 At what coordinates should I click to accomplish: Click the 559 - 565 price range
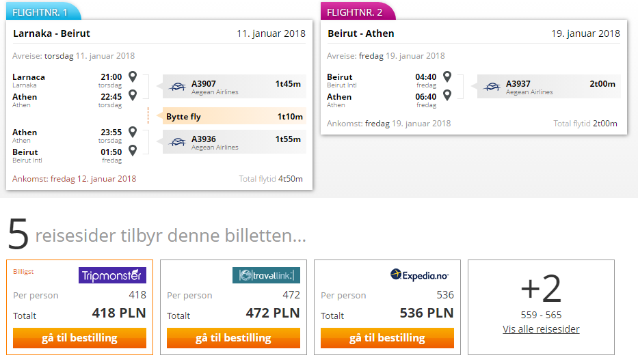click(x=541, y=315)
